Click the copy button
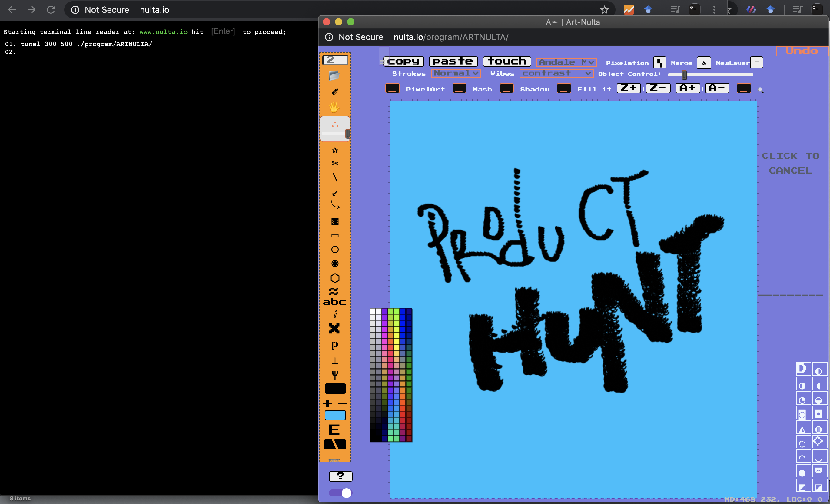Screen dimensions: 830x504 [403, 61]
